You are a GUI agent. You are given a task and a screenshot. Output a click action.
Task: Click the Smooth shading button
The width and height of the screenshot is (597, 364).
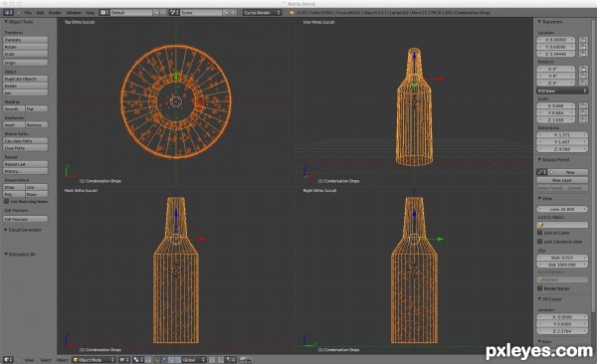(x=14, y=108)
